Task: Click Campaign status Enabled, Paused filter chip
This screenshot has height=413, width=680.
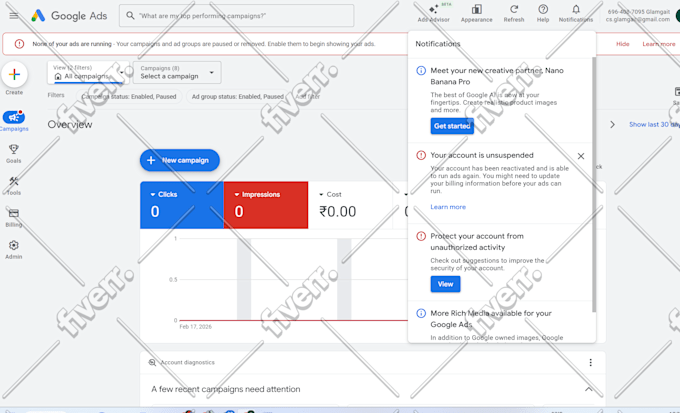Action: 129,97
